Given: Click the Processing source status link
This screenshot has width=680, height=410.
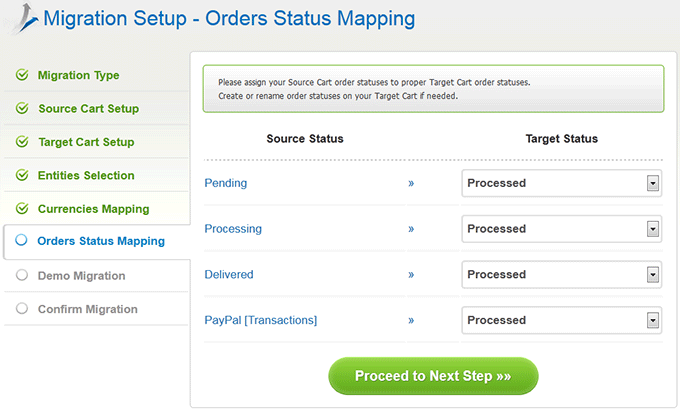Looking at the screenshot, I should click(233, 229).
